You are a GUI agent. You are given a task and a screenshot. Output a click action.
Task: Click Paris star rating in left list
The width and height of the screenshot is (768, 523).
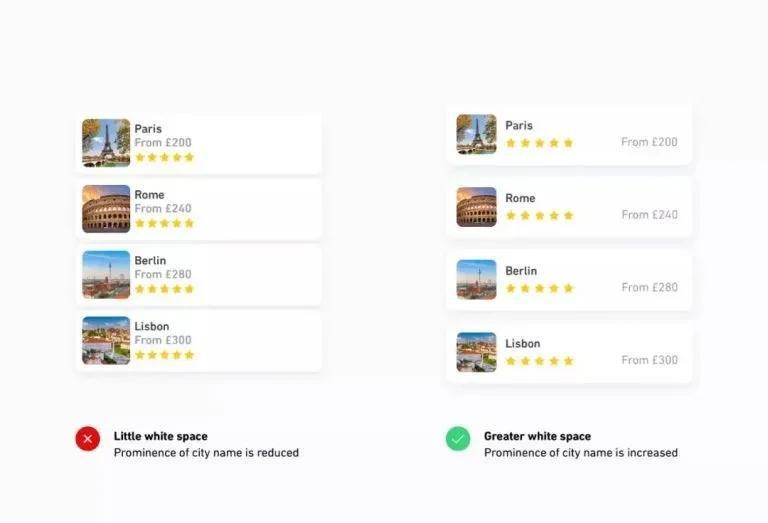click(165, 157)
